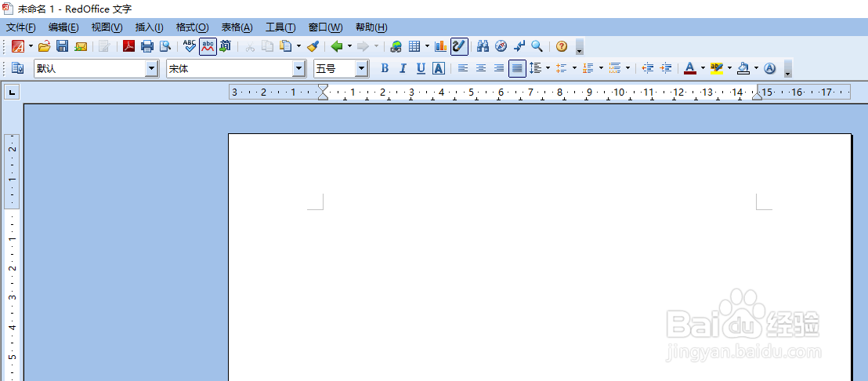Click the Copy icon
The height and width of the screenshot is (381, 868).
pyautogui.click(x=267, y=46)
